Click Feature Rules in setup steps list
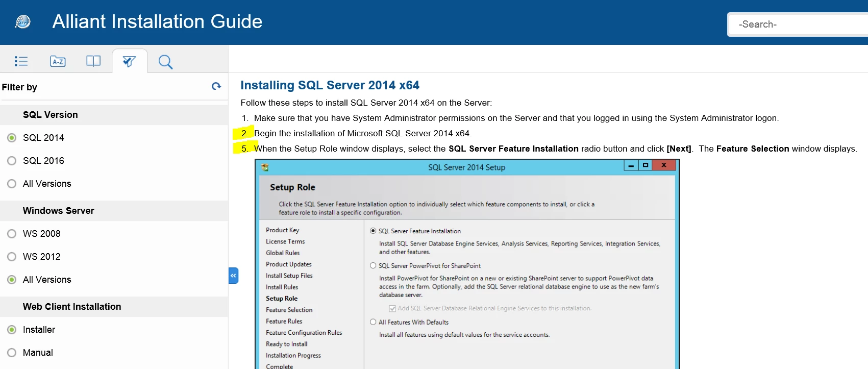Screen dimensions: 868x369 coord(284,321)
